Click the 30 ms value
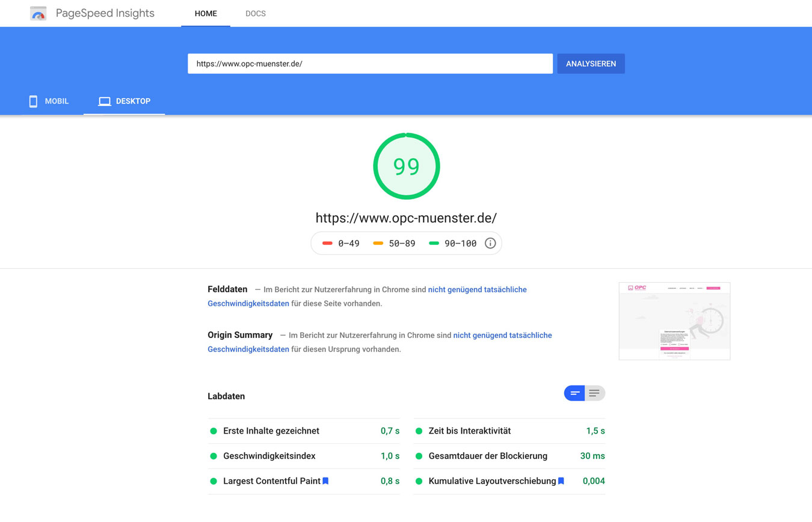 coord(592,456)
